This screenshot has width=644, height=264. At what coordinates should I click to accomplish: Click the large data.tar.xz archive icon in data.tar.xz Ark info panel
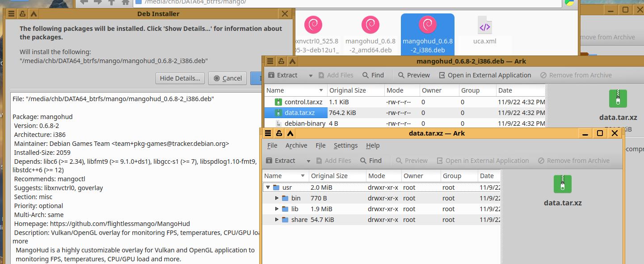pos(563,184)
